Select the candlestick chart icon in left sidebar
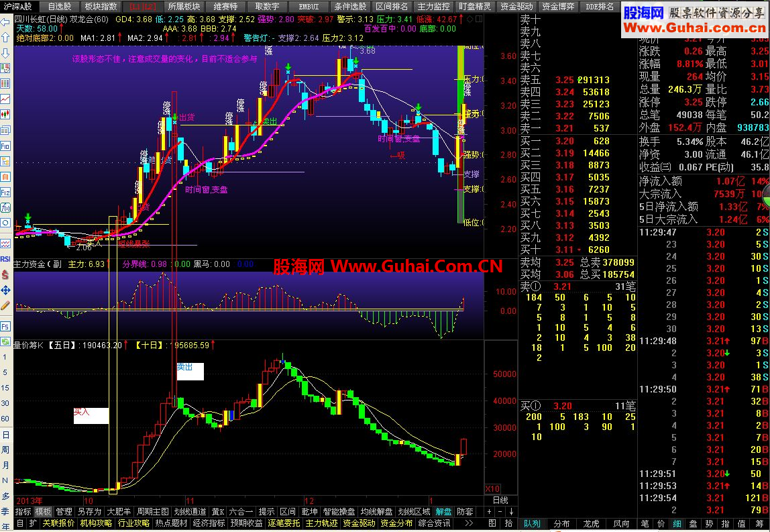Viewport: 770px width, 532px height. click(5, 115)
